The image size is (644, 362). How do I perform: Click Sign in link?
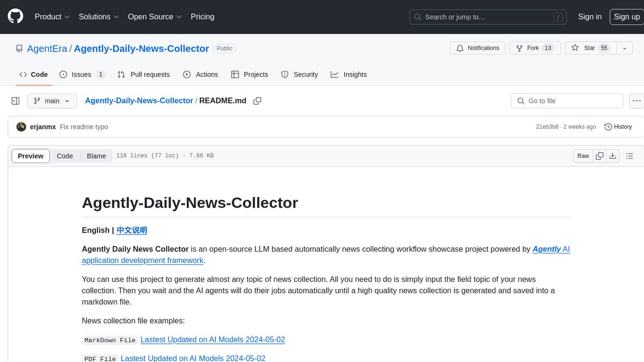(590, 17)
